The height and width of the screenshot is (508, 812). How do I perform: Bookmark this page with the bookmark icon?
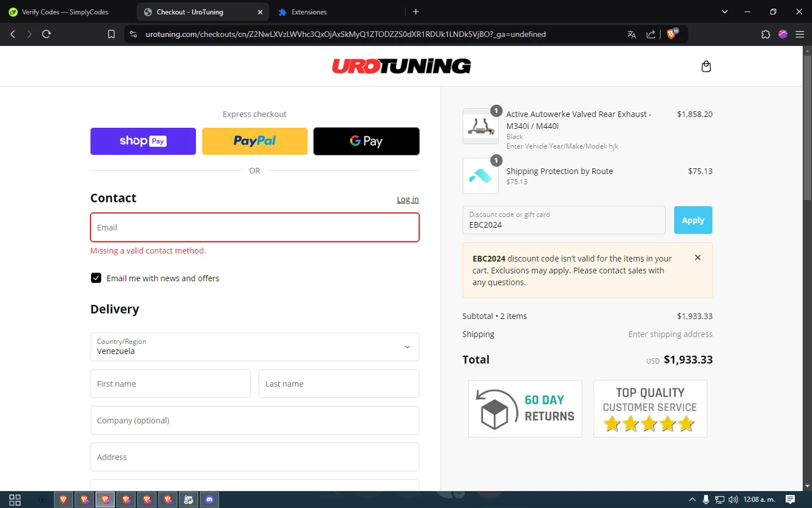tap(111, 34)
